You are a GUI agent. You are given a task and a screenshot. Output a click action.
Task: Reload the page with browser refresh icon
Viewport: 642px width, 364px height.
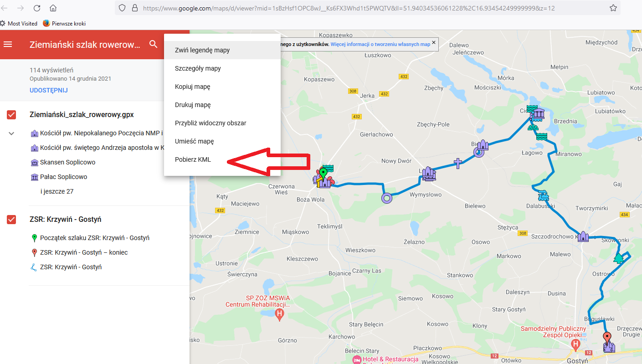37,8
